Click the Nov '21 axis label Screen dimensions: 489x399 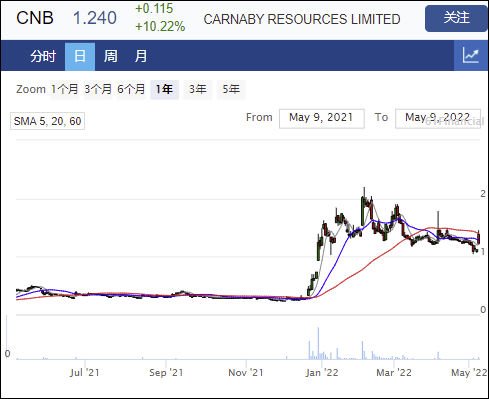click(246, 372)
